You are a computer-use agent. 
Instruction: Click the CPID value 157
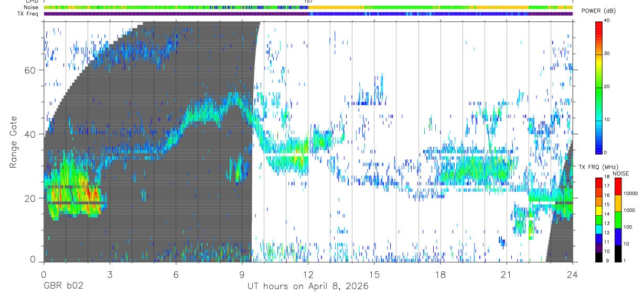tap(308, 2)
